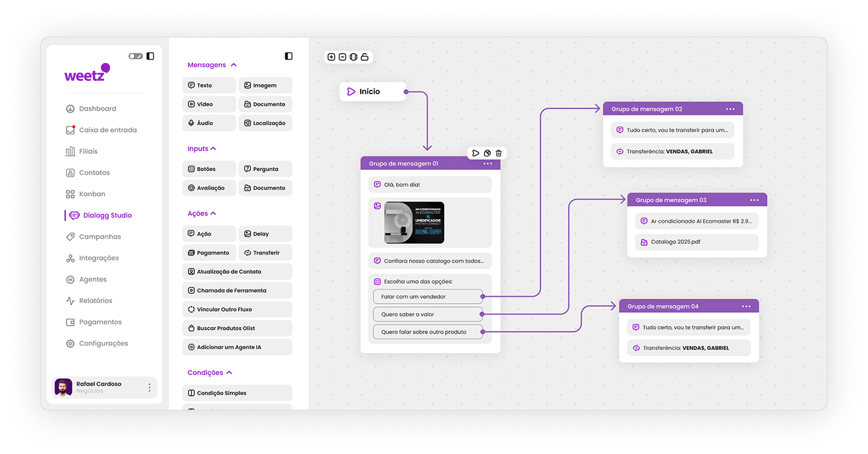Click the Adicionar um Agente IA button
The height and width of the screenshot is (454, 868).
click(x=237, y=347)
